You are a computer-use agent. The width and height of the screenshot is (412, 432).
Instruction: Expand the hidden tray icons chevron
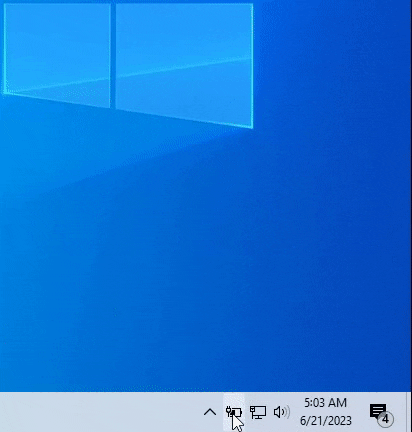[210, 412]
